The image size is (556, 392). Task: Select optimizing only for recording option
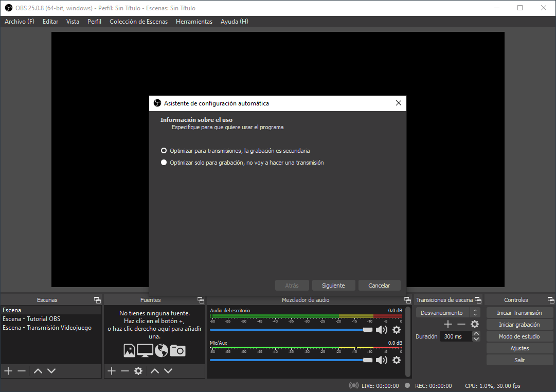click(x=164, y=162)
